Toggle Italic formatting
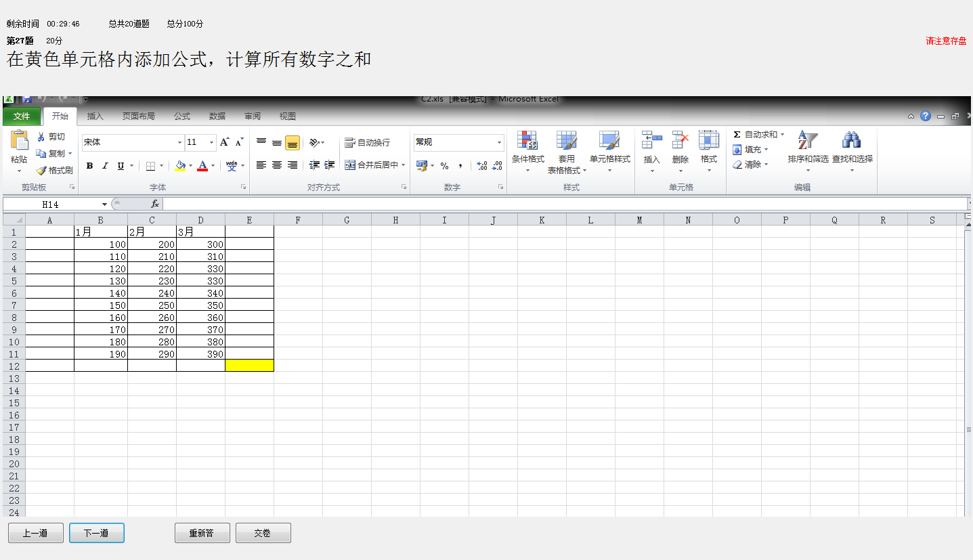973x560 pixels. [x=105, y=166]
